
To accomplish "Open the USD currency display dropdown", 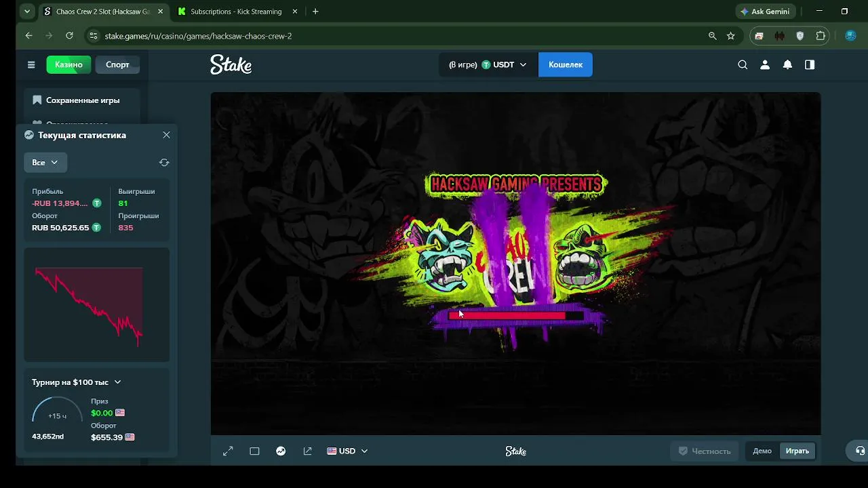I will pyautogui.click(x=347, y=451).
